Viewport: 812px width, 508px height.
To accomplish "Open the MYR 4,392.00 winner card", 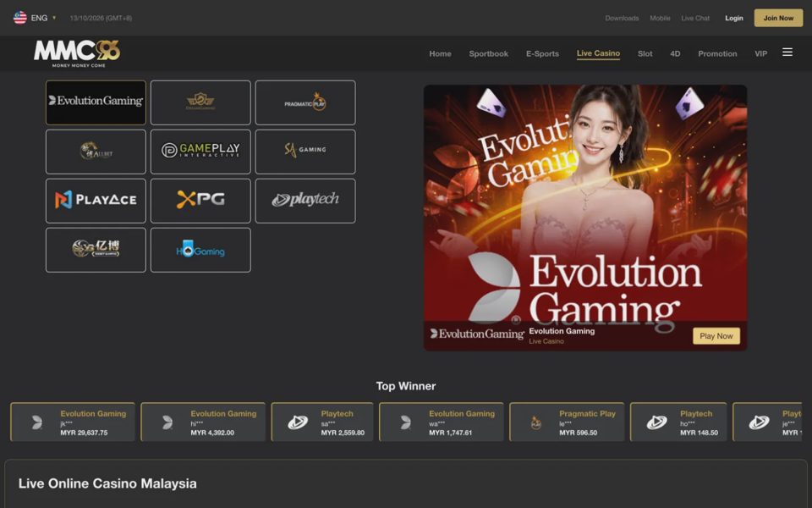I will (x=203, y=422).
